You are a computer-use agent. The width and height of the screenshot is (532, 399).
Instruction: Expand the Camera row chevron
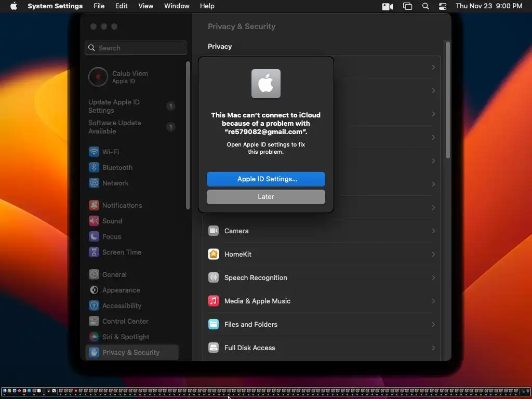[x=433, y=231]
